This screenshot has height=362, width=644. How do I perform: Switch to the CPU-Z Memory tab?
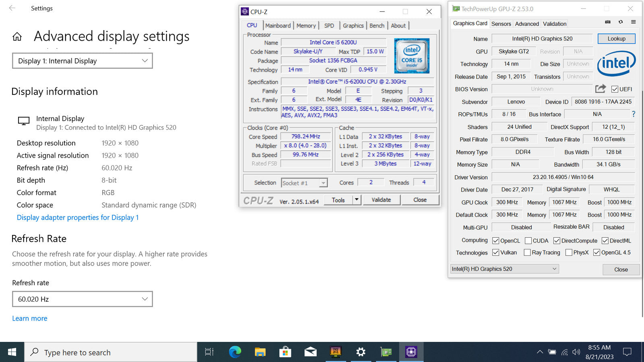[306, 25]
